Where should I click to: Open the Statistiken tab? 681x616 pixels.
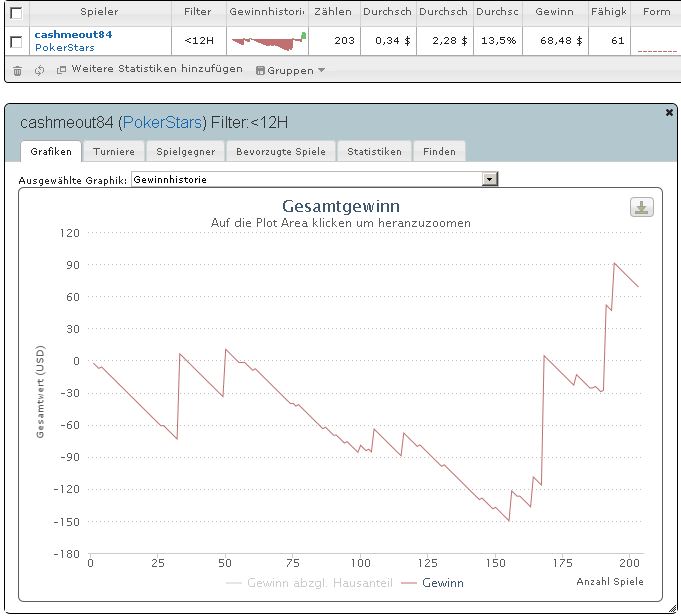(374, 152)
